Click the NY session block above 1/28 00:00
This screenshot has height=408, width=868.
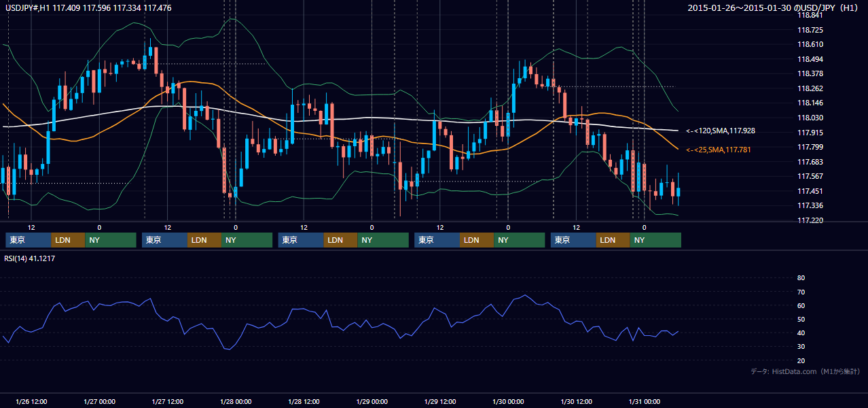pos(247,240)
